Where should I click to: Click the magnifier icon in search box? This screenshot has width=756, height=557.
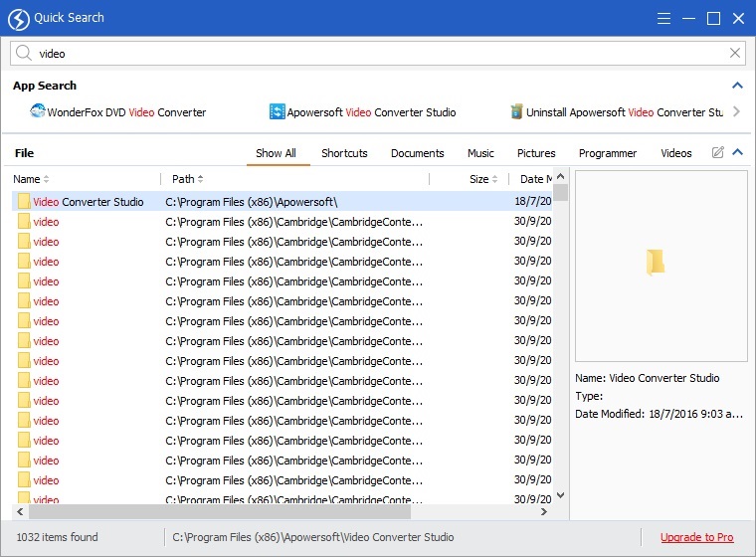pyautogui.click(x=23, y=53)
